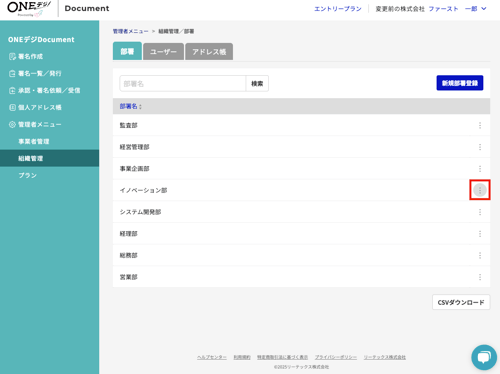Switch to the アドレス帳 tab
The image size is (500, 374).
coord(209,52)
